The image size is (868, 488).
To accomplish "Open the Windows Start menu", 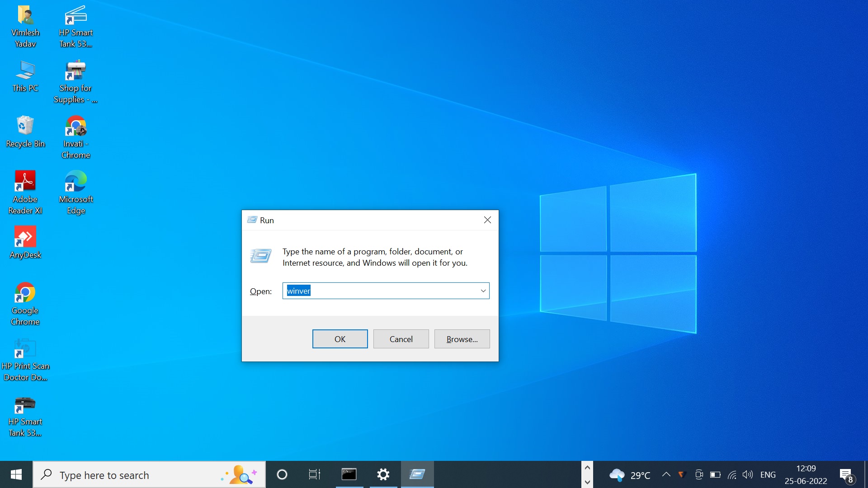I will (16, 474).
